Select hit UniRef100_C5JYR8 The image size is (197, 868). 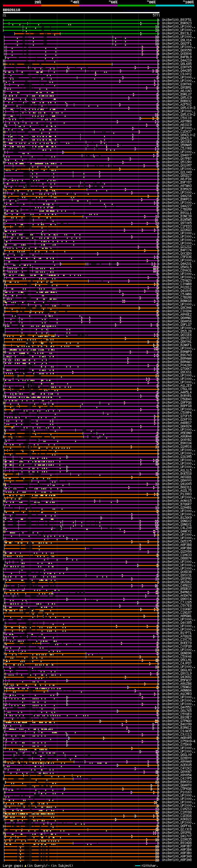176,148
